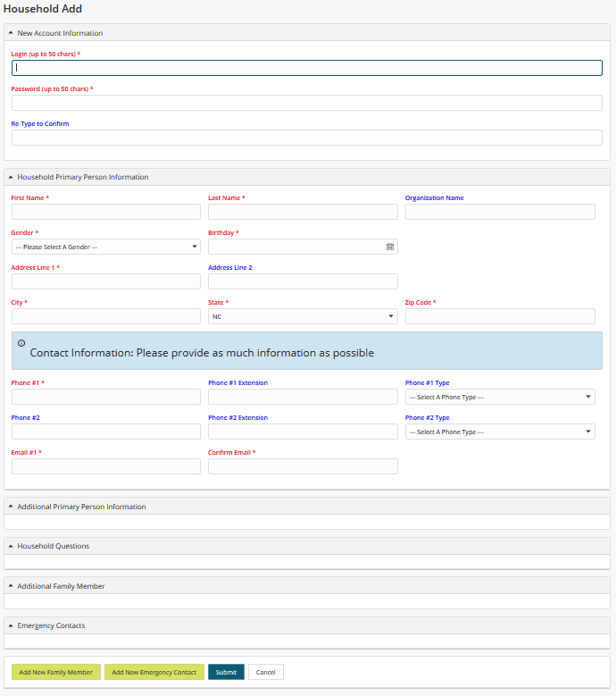Collapse Household Primary Person Information panel
This screenshot has height=696, width=616.
pos(11,177)
